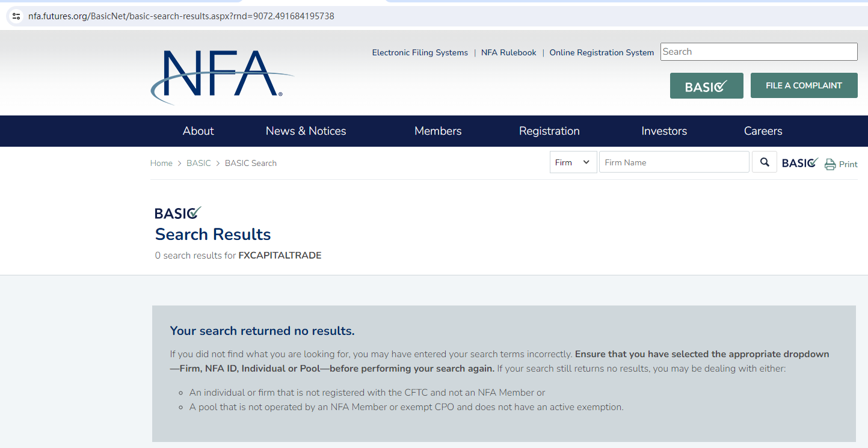Click the green BASIC button
The width and height of the screenshot is (868, 448).
coord(706,86)
